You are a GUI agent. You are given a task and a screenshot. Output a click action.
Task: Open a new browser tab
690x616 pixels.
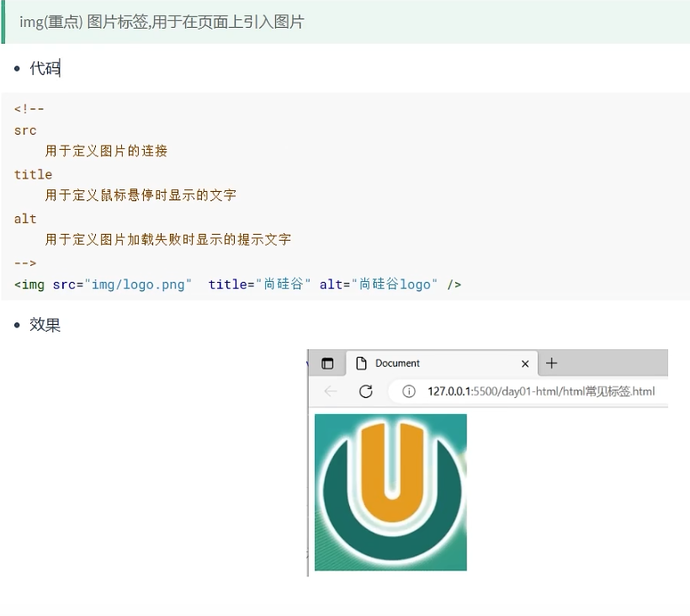coord(551,363)
